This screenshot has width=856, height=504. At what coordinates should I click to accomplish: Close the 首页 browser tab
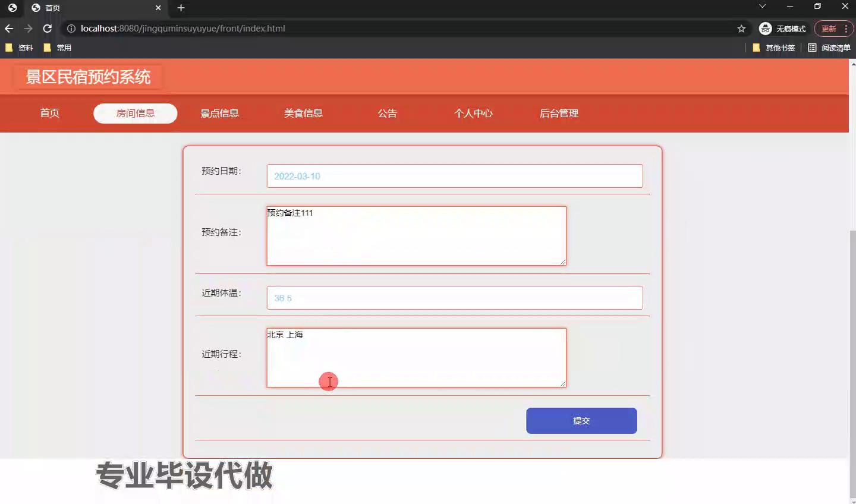pos(158,8)
